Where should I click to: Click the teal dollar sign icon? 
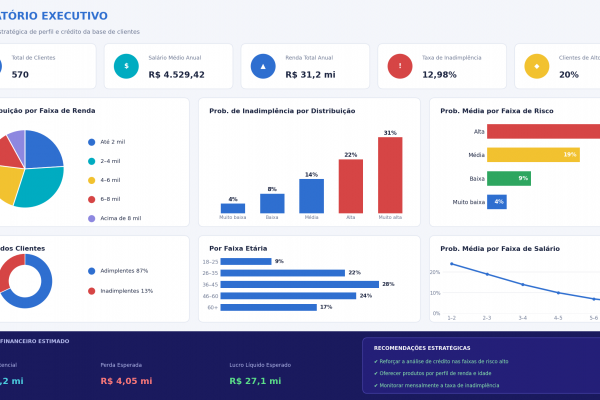[x=126, y=66]
